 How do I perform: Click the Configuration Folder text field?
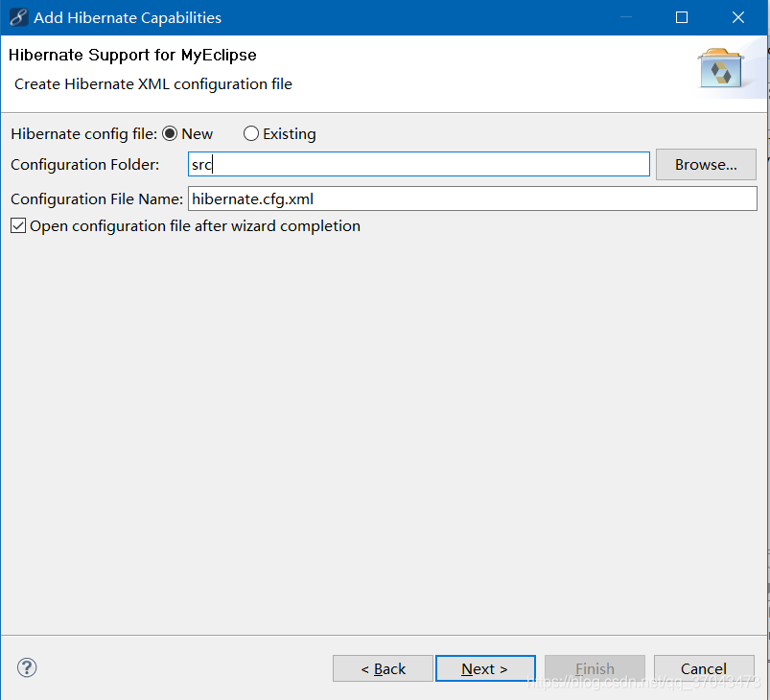(419, 164)
